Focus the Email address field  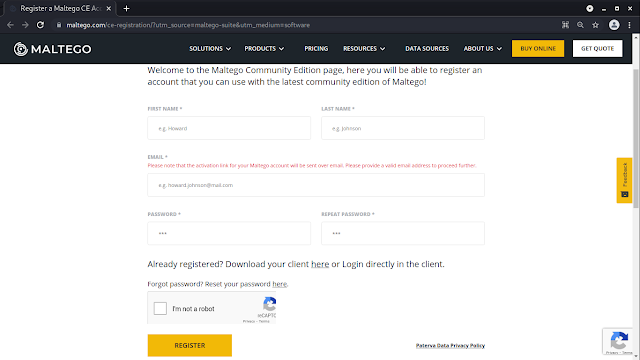click(316, 185)
